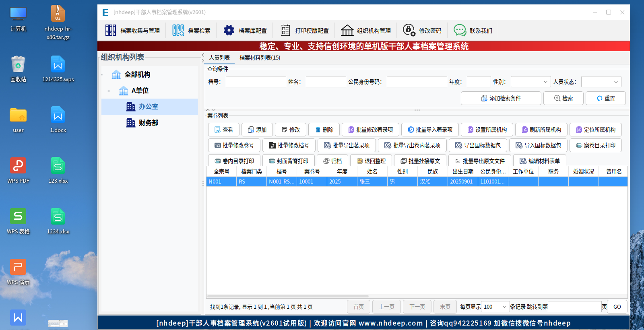Open 档案收集与管理 toolbar module
644x330 pixels.
pyautogui.click(x=132, y=31)
